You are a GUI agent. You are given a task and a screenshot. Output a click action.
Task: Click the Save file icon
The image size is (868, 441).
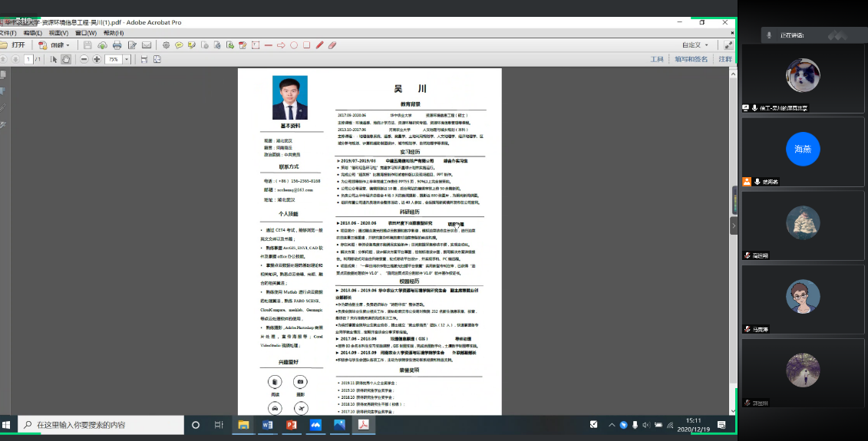click(87, 45)
